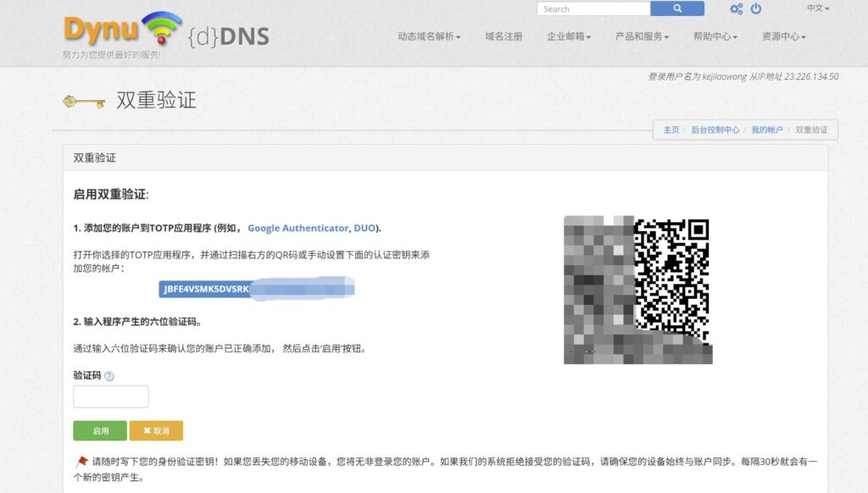The width and height of the screenshot is (868, 493).
Task: Open the 产品和服务 dropdown
Action: click(642, 37)
